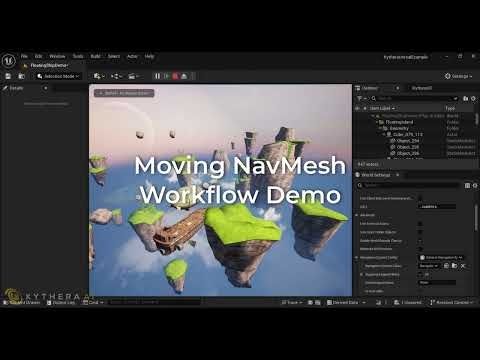The height and width of the screenshot is (360, 480).
Task: Collapse the top world row in Outliner
Action: point(373,116)
